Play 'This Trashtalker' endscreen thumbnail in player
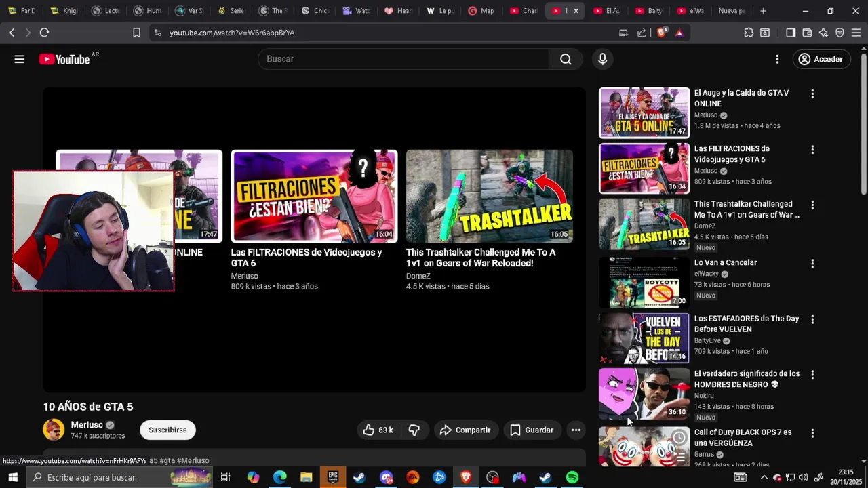The height and width of the screenshot is (488, 868). (x=489, y=197)
